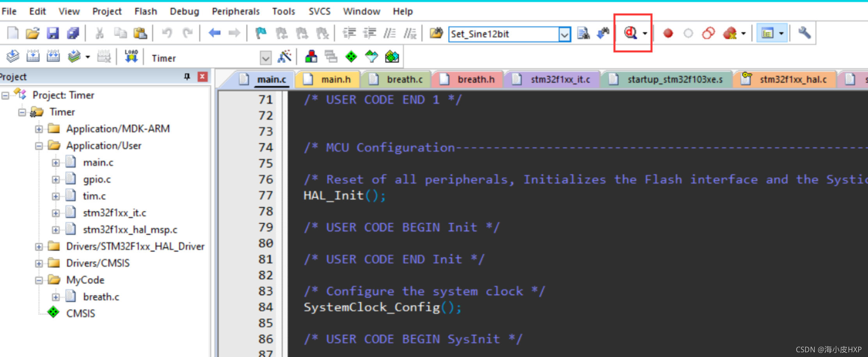Image resolution: width=868 pixels, height=357 pixels.
Task: Switch to the stm32f1xx_it.c tab
Action: coord(558,79)
